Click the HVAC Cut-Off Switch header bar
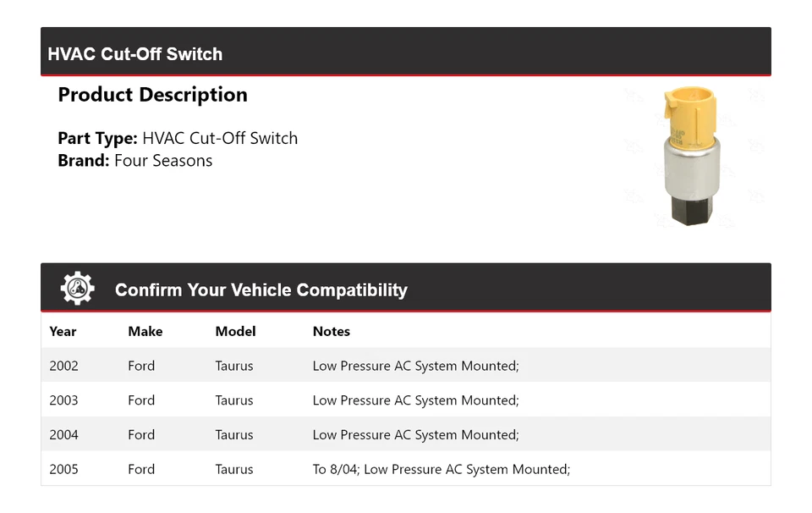 [405, 53]
